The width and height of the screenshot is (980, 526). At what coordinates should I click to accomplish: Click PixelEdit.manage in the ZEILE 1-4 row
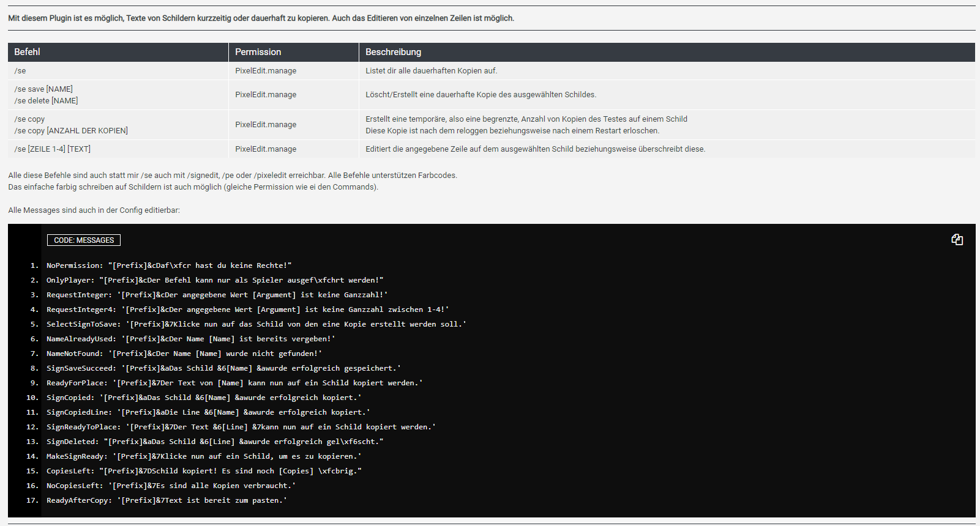coord(266,149)
